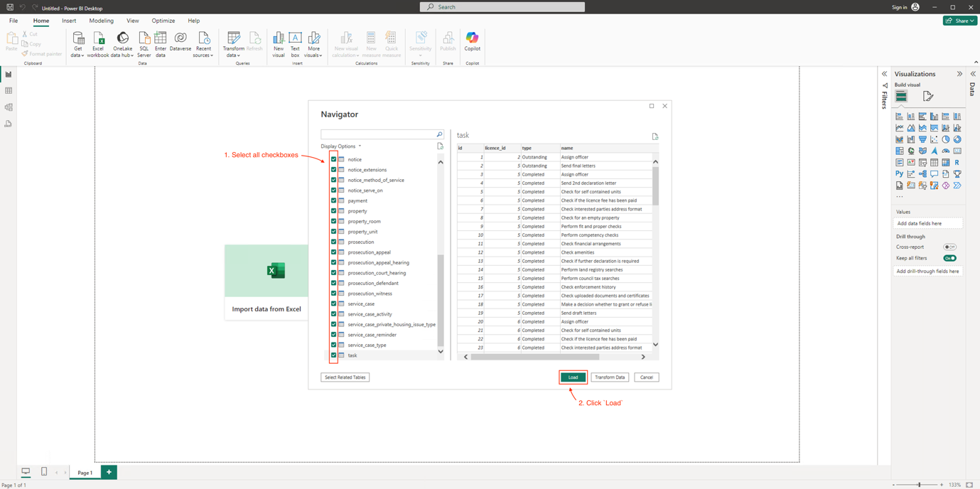Add a Python visual
This screenshot has height=489, width=980.
pos(899,173)
